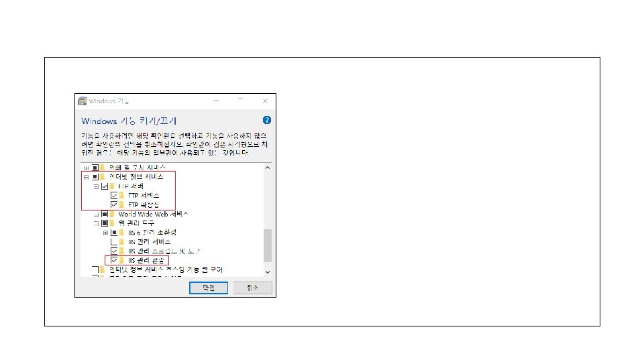Check the IIS 관리 서비스 checkbox
Viewport: 644px width, 362px height.
[114, 242]
